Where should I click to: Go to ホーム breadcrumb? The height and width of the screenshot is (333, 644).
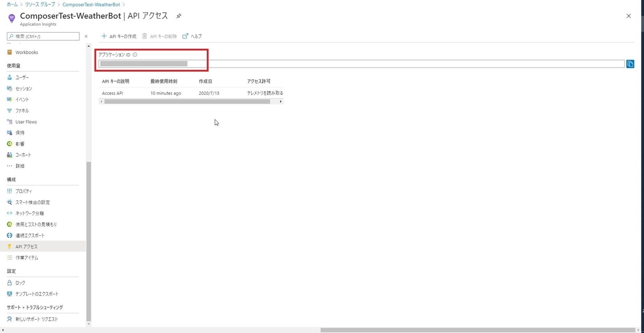click(12, 4)
